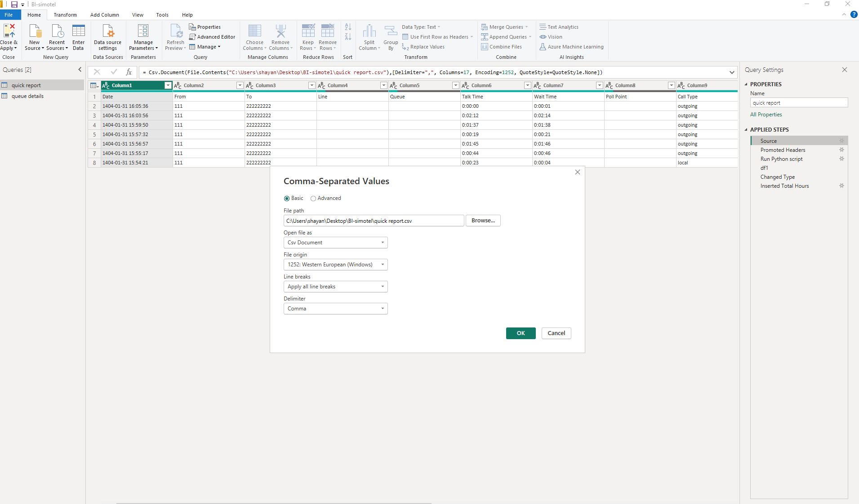Screen dimensions: 859x504
Task: Click Keep Rows icon
Action: point(308,31)
